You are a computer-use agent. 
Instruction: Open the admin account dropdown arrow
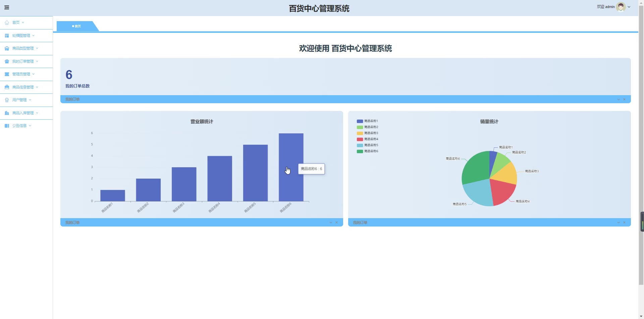pos(629,7)
